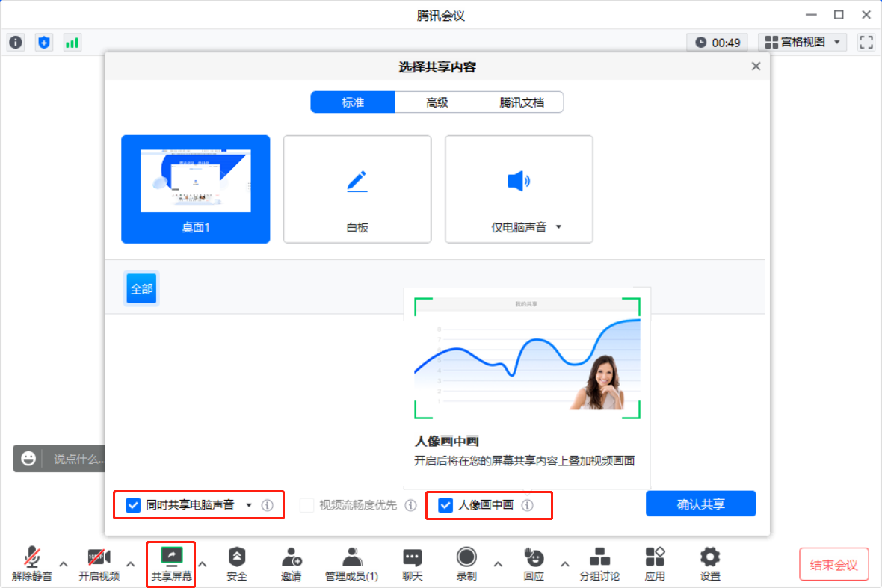Expand the 同时共享电脑声音 dropdown arrow

pos(249,505)
